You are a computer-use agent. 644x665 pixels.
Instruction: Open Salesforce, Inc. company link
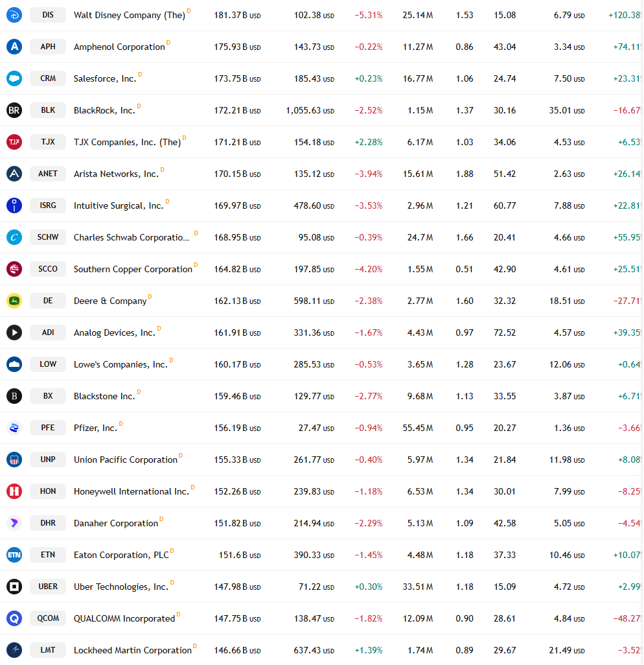105,79
